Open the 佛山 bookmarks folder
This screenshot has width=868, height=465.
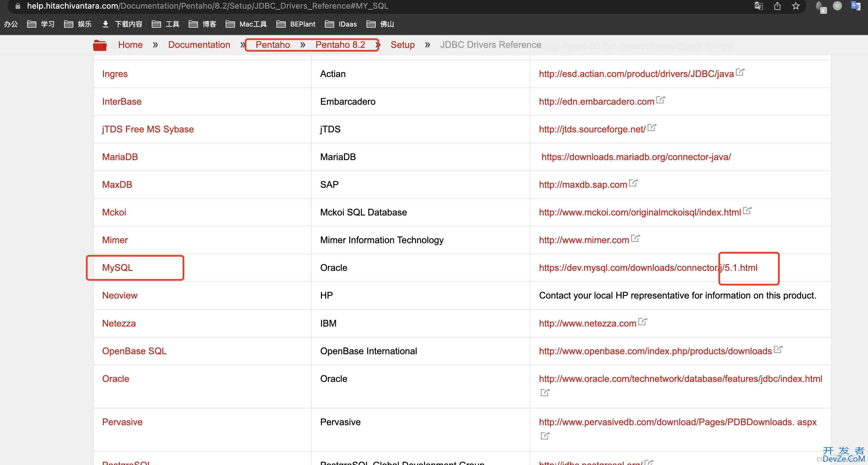(380, 24)
